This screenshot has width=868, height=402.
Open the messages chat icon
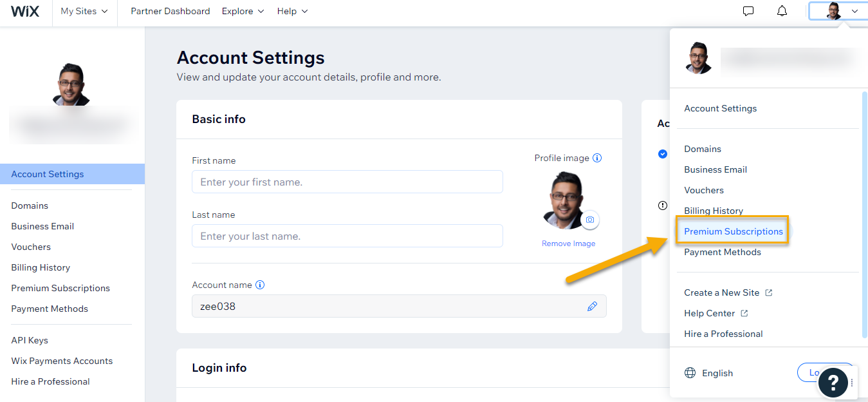pyautogui.click(x=748, y=11)
